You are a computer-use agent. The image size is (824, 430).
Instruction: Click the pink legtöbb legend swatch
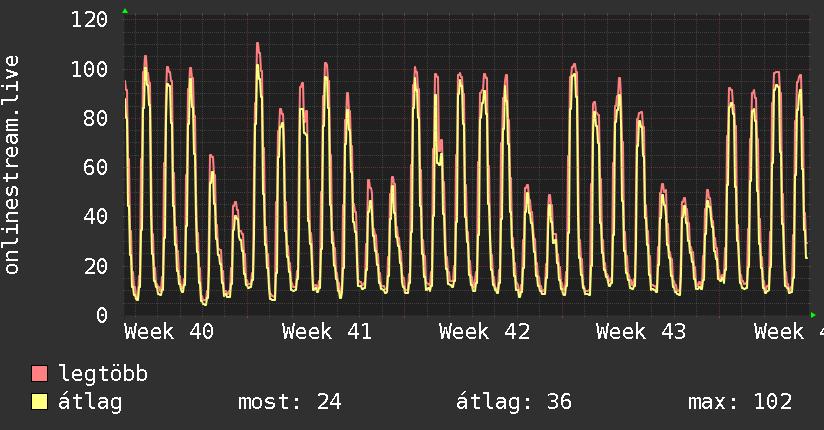click(39, 374)
